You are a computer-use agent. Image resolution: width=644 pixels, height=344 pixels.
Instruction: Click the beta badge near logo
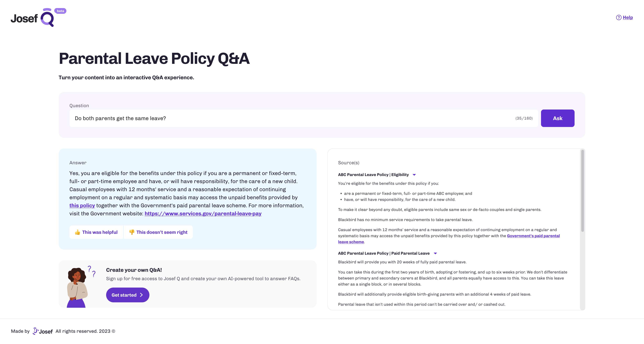coord(60,11)
